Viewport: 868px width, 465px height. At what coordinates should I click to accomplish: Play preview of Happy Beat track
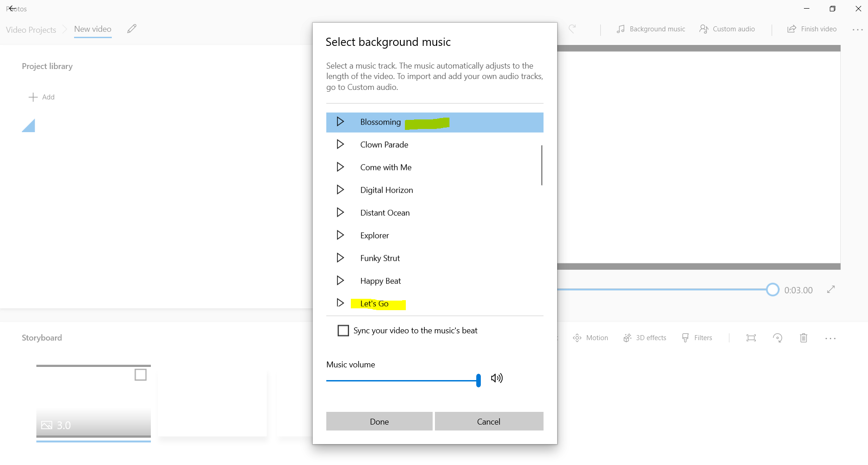pyautogui.click(x=340, y=281)
